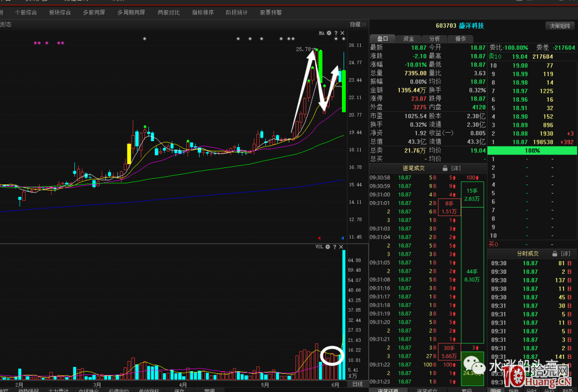This screenshot has height=392, width=578.
Task: Open [详] details for 分时成交
Action: point(566,253)
